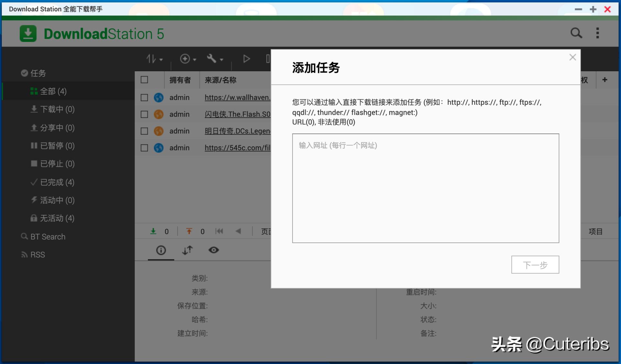Click the 下一步 next step button
The height and width of the screenshot is (364, 621).
[535, 265]
